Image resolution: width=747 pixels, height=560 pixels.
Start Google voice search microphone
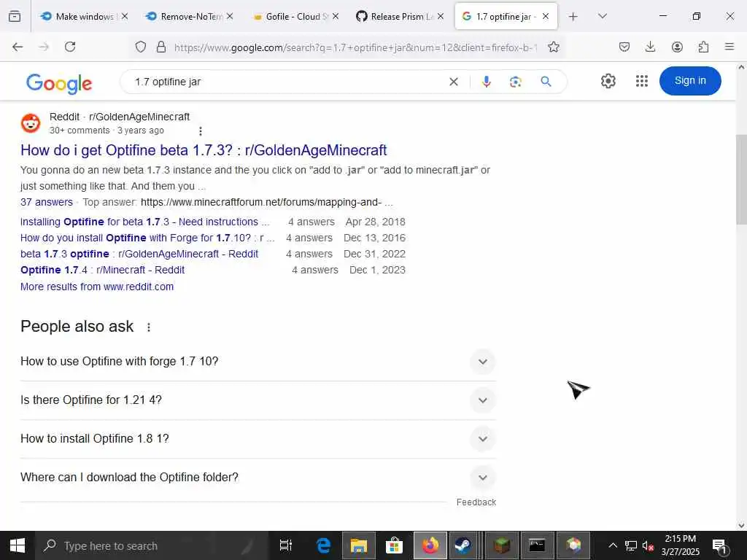point(486,82)
